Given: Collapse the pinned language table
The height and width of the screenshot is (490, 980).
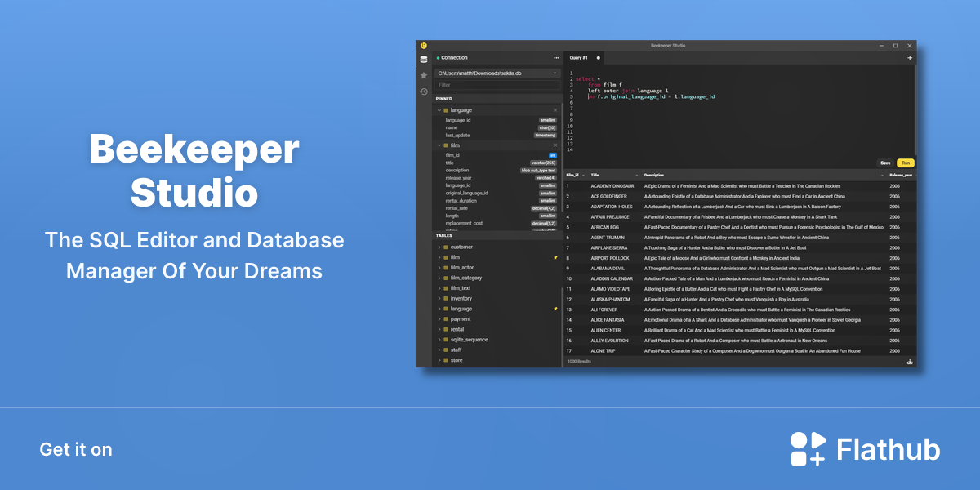Looking at the screenshot, I should click(x=439, y=109).
